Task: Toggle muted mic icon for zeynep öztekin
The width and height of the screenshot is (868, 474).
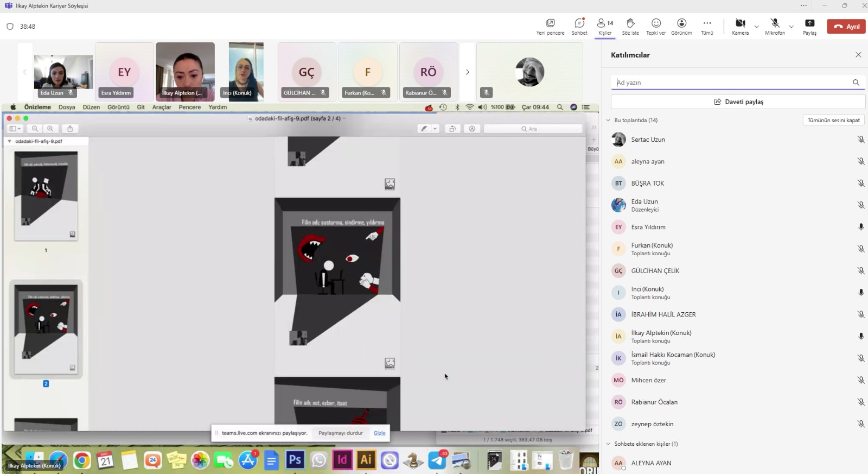Action: click(x=860, y=424)
